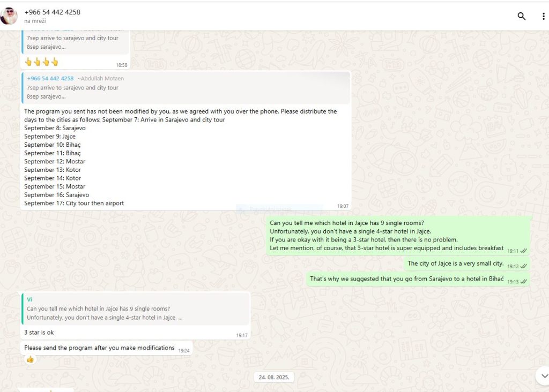This screenshot has height=392, width=549.
Task: Click double check marks on the 19:11 message
Action: [523, 251]
